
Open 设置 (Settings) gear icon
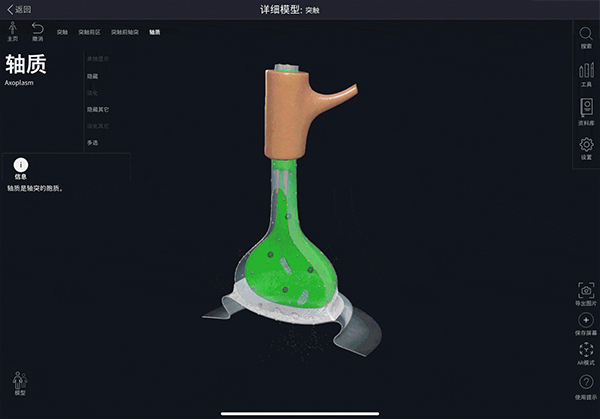tap(586, 146)
